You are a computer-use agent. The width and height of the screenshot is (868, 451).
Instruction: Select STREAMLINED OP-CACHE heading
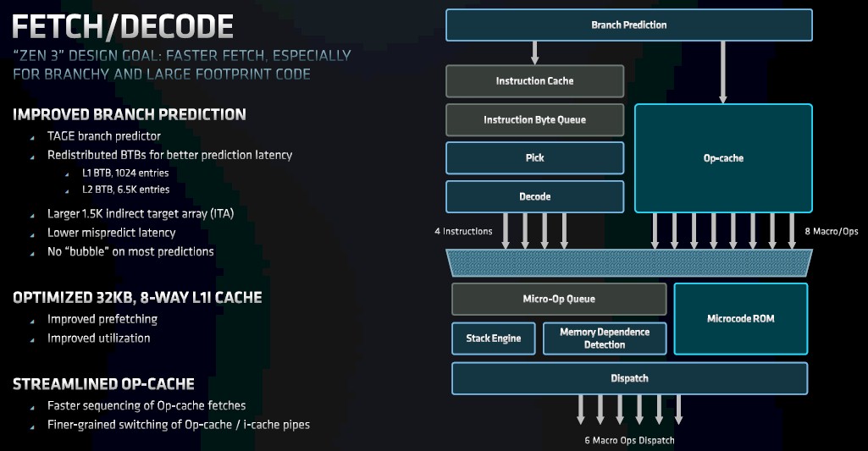point(103,384)
